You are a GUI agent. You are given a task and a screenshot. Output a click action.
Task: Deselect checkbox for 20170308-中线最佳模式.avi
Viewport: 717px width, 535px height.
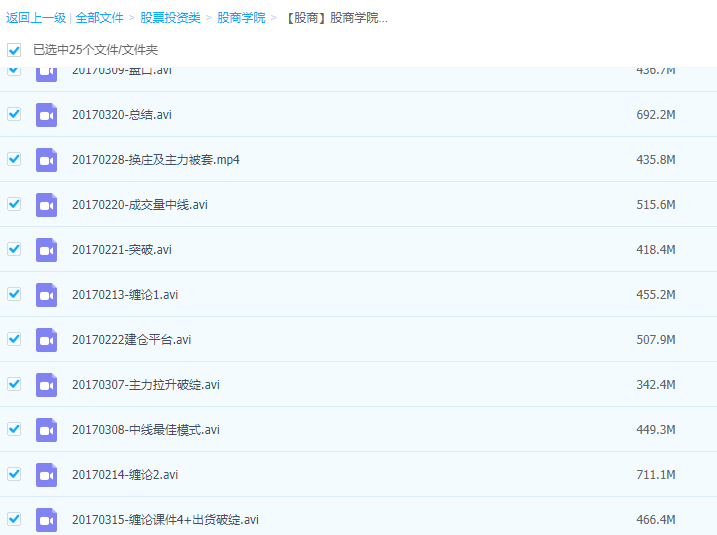pos(14,429)
